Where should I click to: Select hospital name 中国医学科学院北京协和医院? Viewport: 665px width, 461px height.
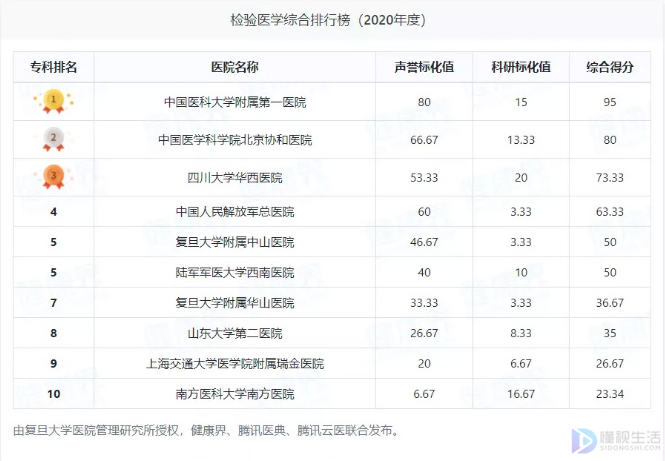(x=235, y=140)
